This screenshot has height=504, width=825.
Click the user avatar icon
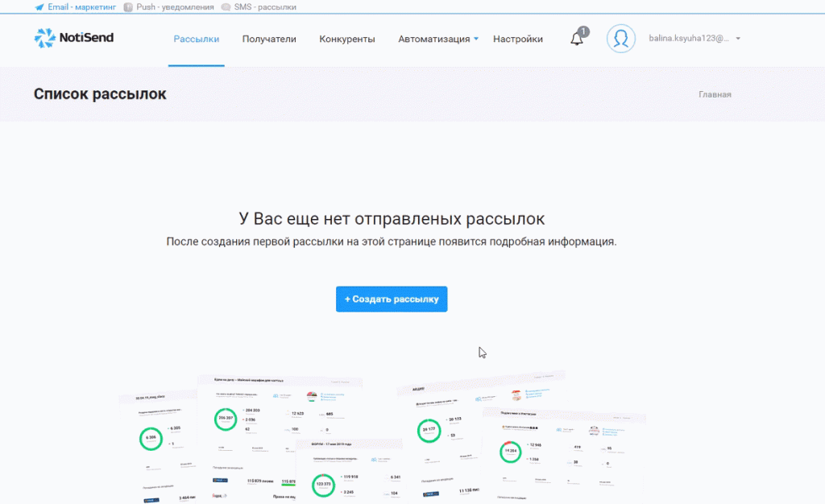point(620,39)
